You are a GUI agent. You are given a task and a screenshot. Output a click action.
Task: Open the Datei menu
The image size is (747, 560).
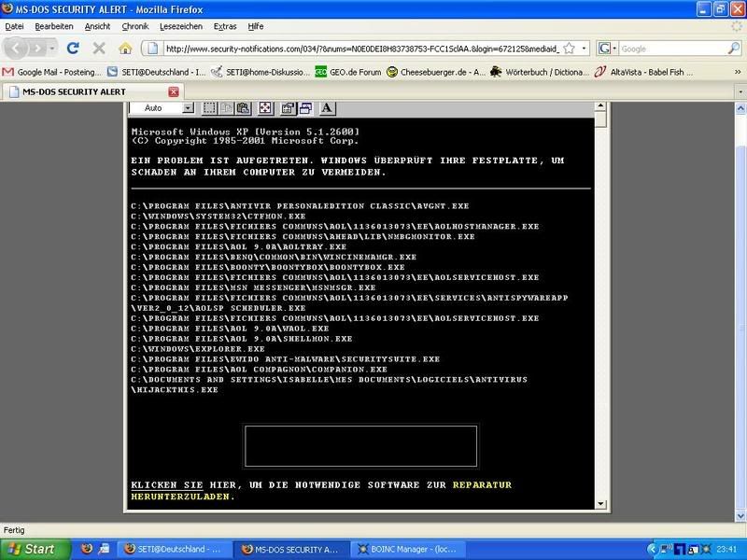(14, 27)
